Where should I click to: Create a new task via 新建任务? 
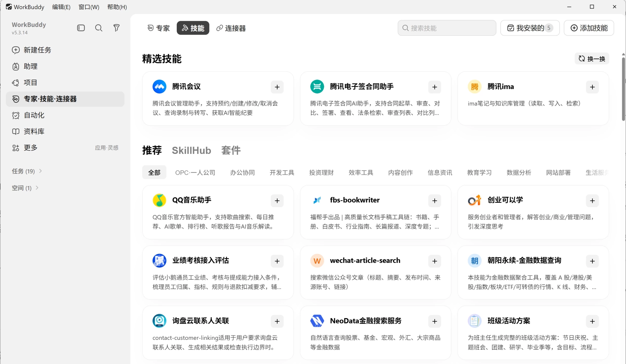coord(65,50)
